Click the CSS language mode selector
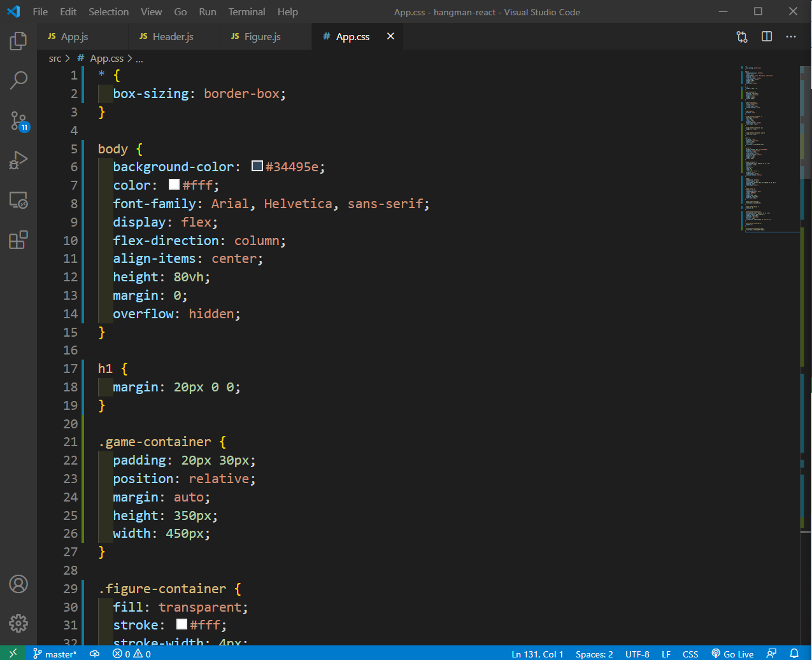This screenshot has width=812, height=660. 690,654
